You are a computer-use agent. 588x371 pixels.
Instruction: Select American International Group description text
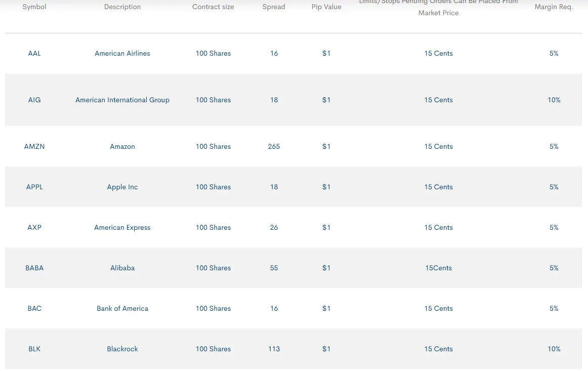(x=122, y=100)
